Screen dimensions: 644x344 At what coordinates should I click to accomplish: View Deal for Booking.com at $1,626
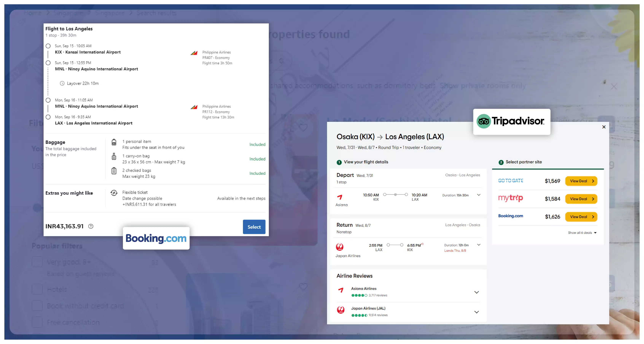581,217
